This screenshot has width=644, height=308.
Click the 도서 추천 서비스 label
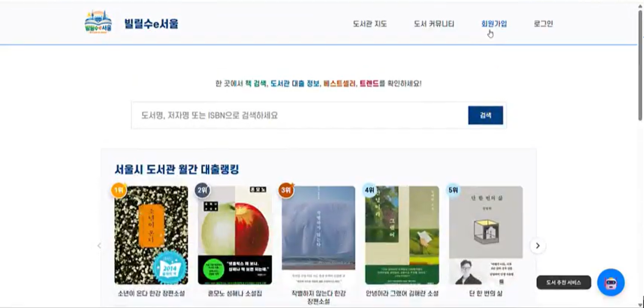point(563,283)
